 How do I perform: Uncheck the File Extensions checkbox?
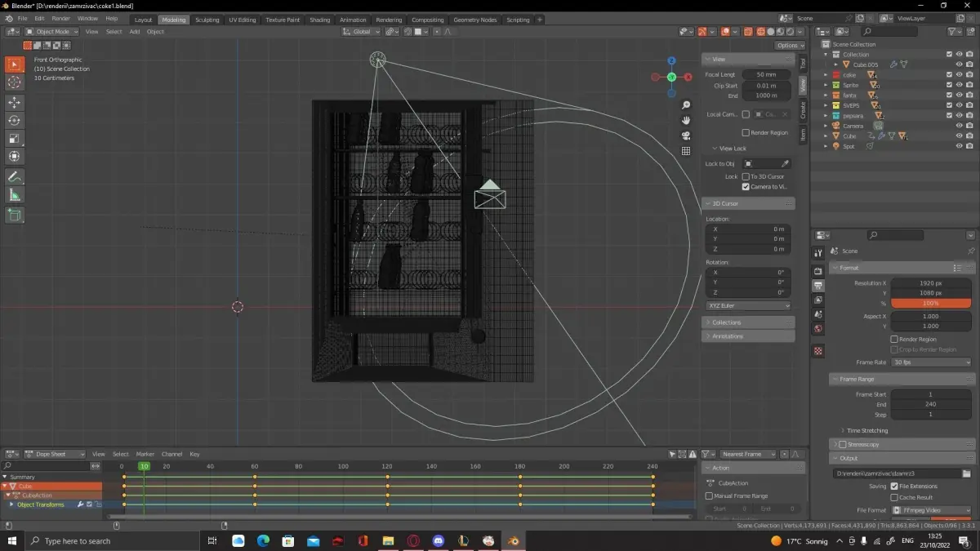click(894, 487)
